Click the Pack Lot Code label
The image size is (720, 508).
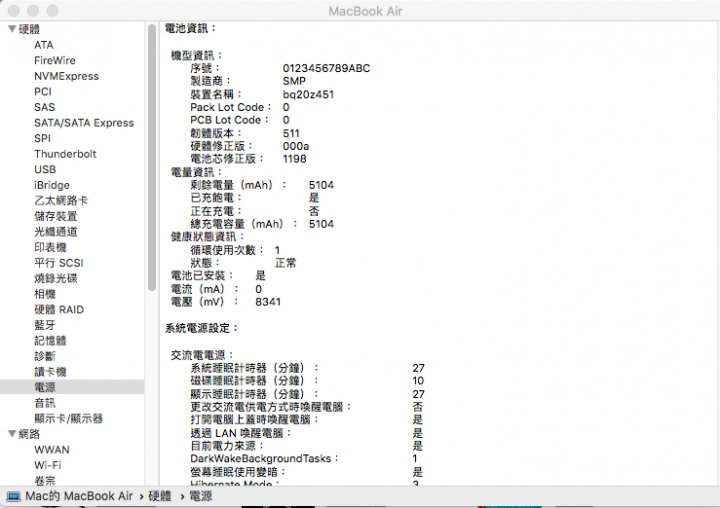[x=230, y=107]
